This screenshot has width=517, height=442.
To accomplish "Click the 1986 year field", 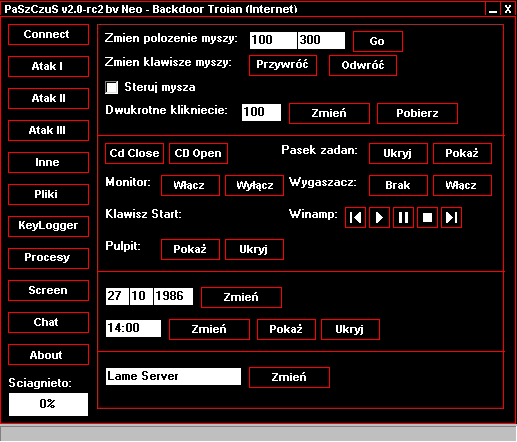I will tap(173, 296).
